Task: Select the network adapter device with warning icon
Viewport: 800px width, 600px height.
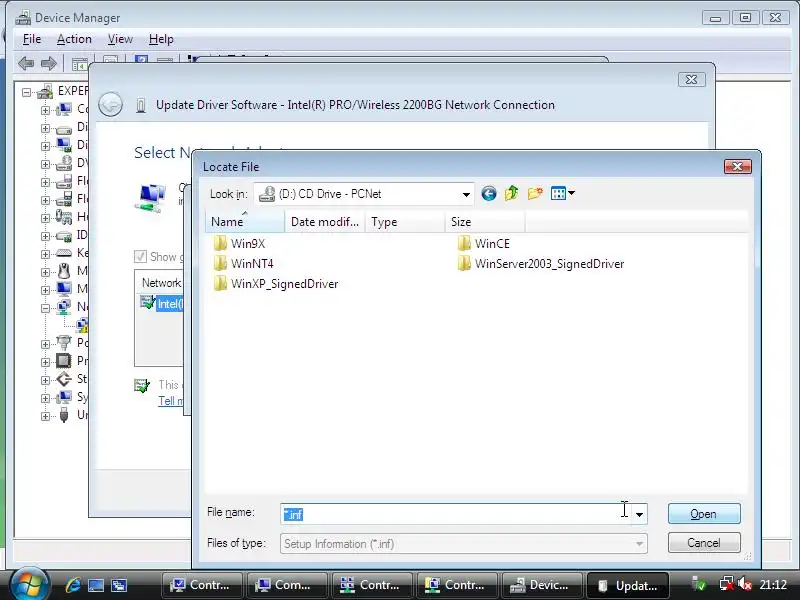Action: pos(82,325)
